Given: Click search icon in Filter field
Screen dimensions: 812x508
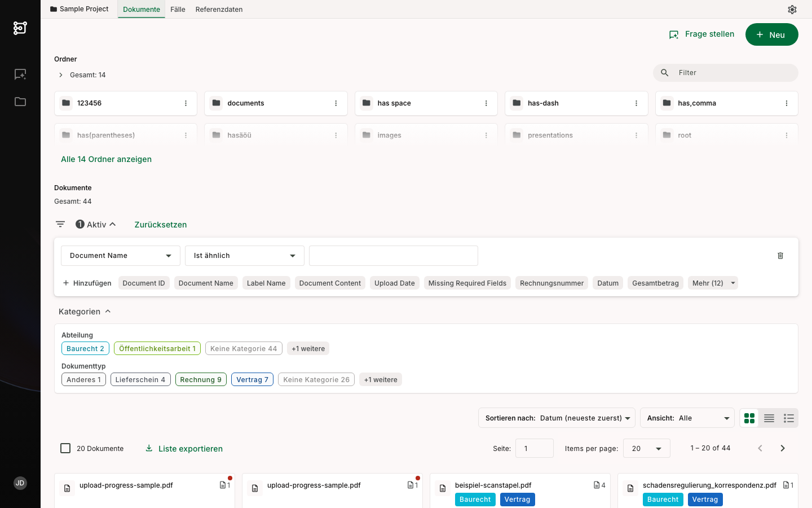Looking at the screenshot, I should click(665, 73).
